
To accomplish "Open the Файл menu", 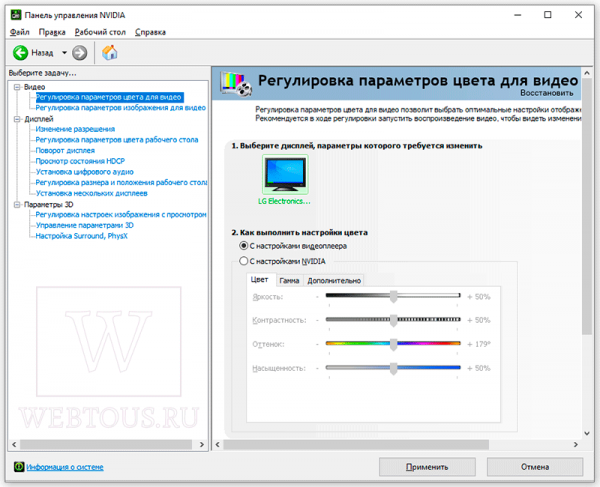I will [x=20, y=32].
